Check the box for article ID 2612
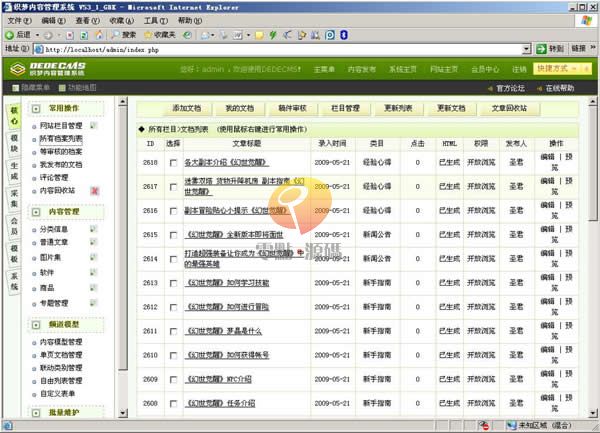Screen dimensions: 600x433 (173, 308)
